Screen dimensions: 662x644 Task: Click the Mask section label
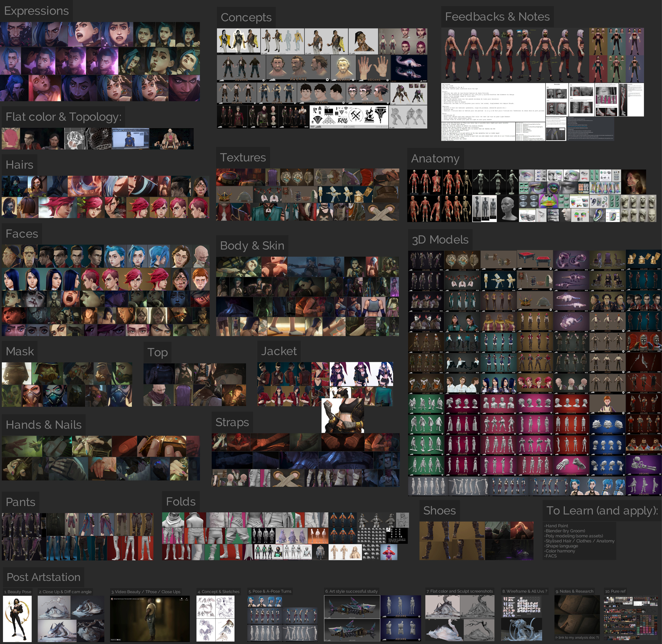[x=20, y=351]
